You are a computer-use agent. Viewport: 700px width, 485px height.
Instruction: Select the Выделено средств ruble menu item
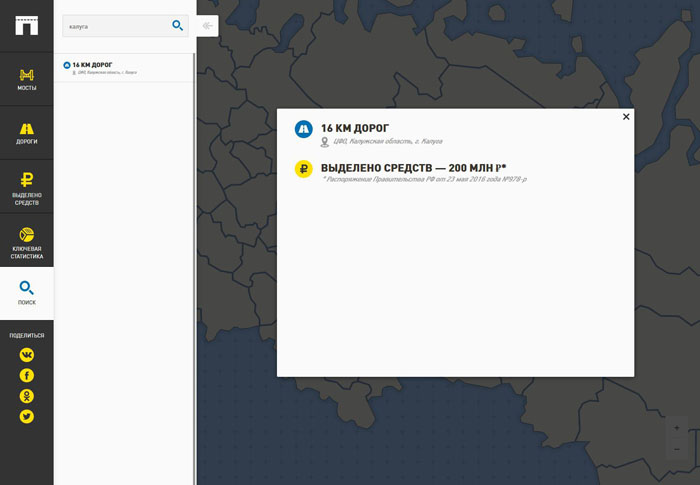click(27, 187)
